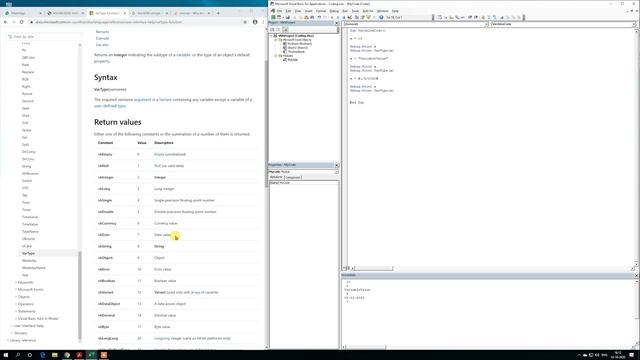The height and width of the screenshot is (360, 640).
Task: Click Excel icon in the taskbar
Action: [91, 355]
